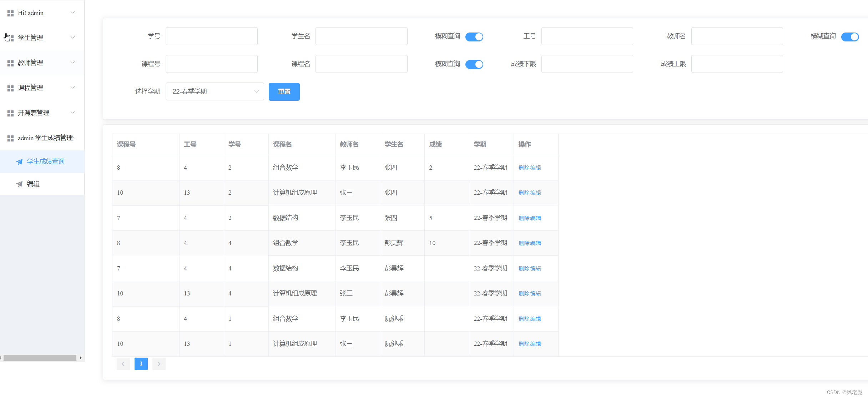Open the 学生成绩查询 submenu item
The height and width of the screenshot is (398, 868).
pos(42,161)
